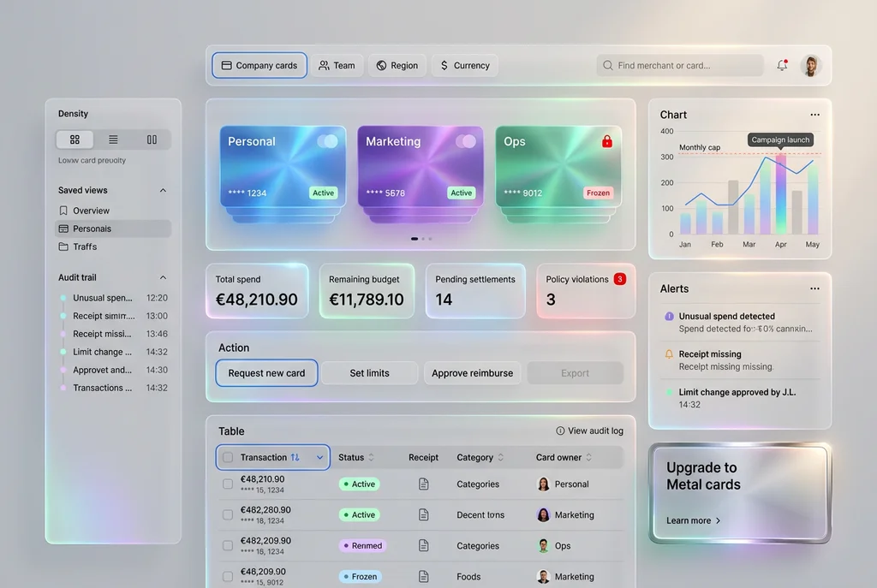Select the column density view icon
Image resolution: width=877 pixels, height=588 pixels.
coord(150,139)
